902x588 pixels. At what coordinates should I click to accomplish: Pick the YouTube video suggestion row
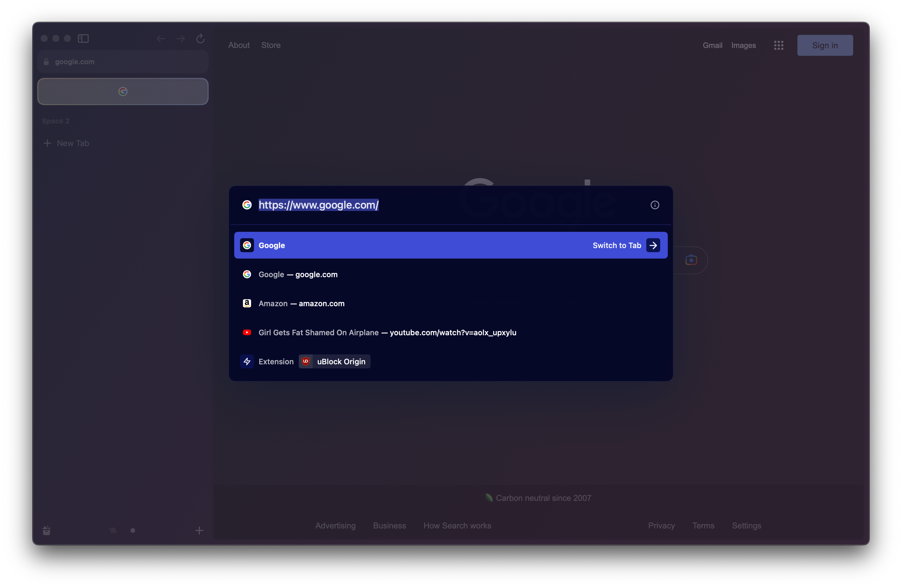[x=387, y=332]
